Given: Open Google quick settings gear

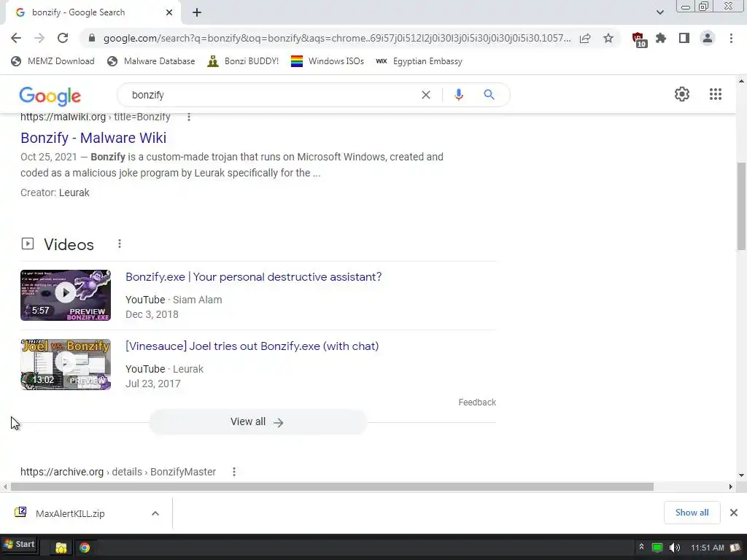Looking at the screenshot, I should tap(682, 94).
